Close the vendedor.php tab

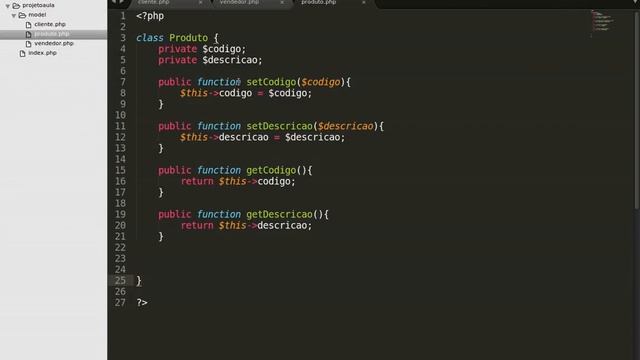coord(282,2)
